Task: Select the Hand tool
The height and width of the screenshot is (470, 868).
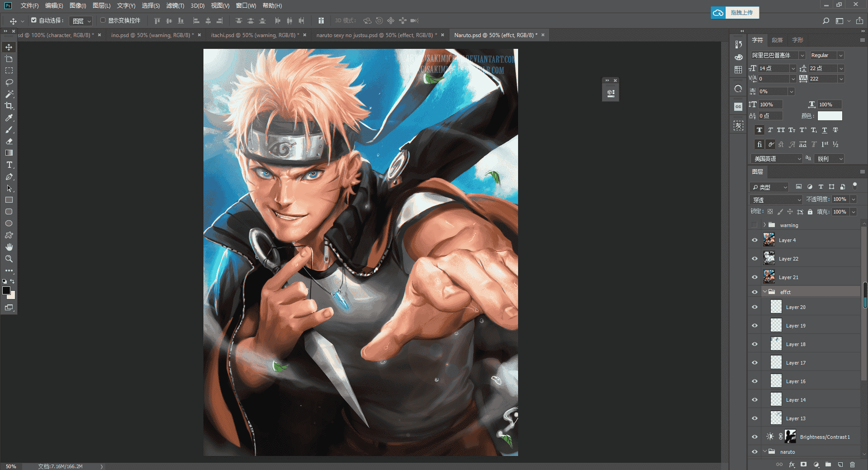Action: tap(9, 247)
